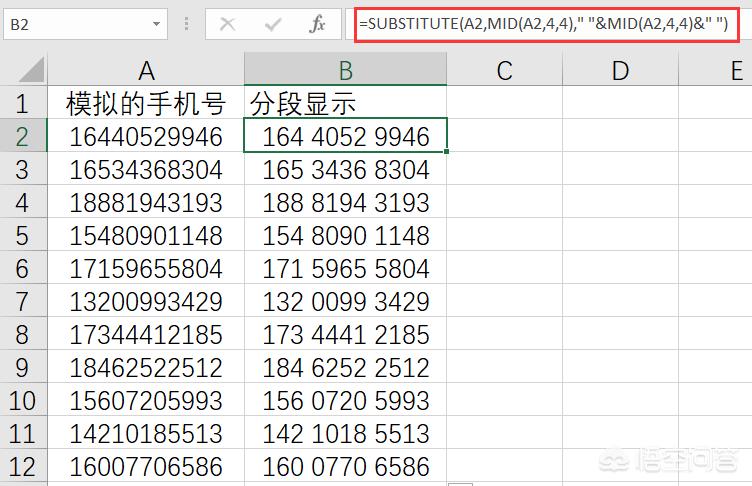Click the Name Box showing B2
Viewport: 752px width, 486px height.
[x=85, y=24]
